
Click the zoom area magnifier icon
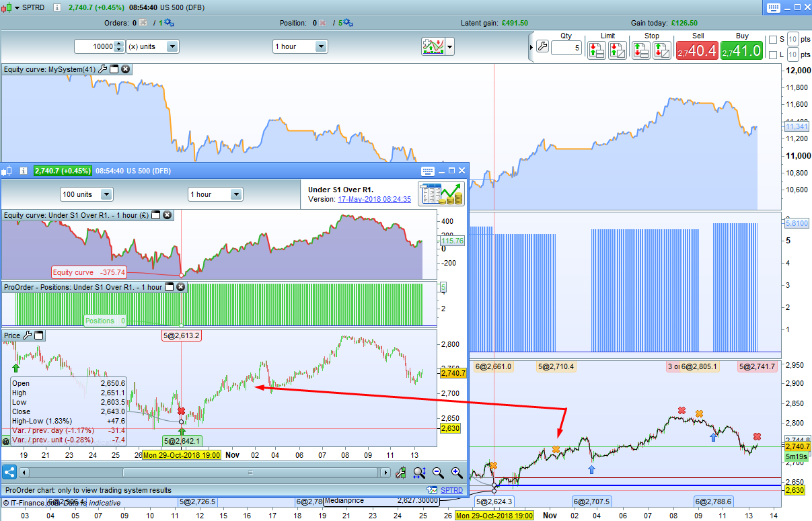point(420,473)
